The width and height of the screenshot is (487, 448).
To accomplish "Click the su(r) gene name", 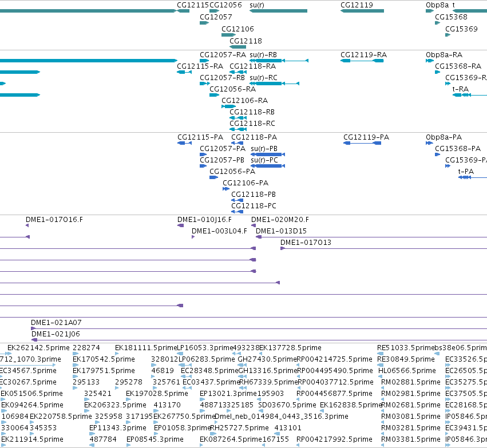I will (257, 5).
